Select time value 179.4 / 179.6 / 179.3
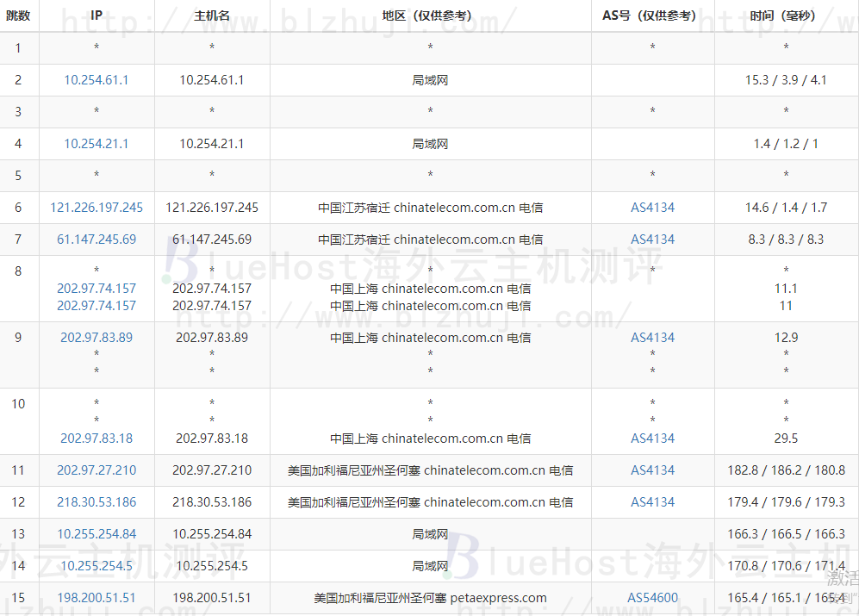 pyautogui.click(x=786, y=501)
